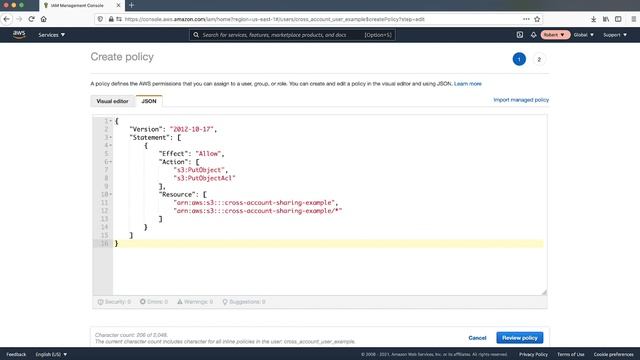Screen dimensions: 640x360
Task: Collapse Action fold arrow on line 6
Action: (x=111, y=162)
